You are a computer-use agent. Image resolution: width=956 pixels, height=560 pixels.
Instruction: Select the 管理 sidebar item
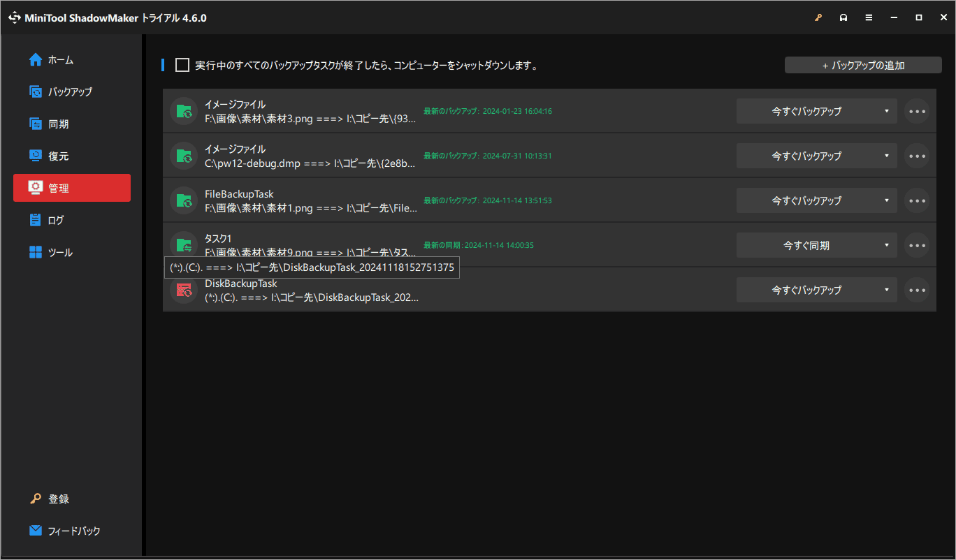[72, 188]
